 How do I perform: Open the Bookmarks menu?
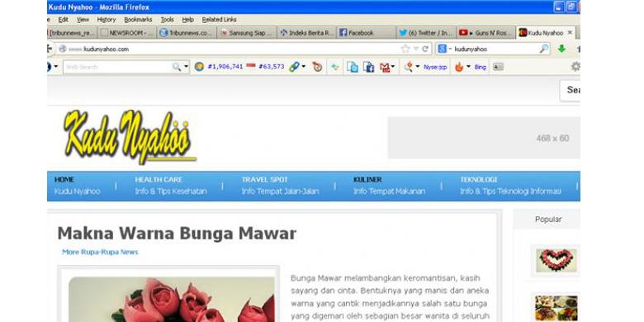click(x=138, y=19)
